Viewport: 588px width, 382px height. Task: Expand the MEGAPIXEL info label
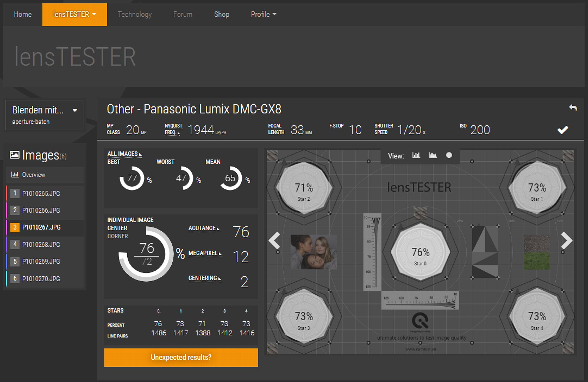(x=205, y=253)
